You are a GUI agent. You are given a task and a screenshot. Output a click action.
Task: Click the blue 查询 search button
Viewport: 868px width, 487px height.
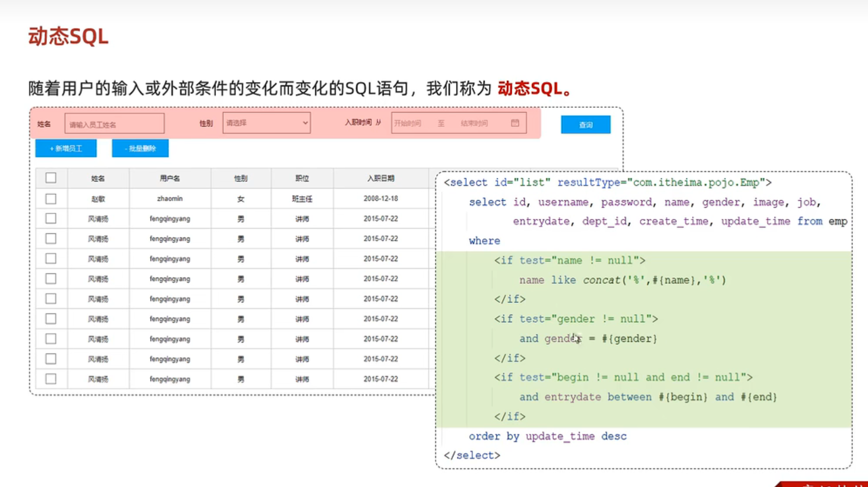(585, 125)
